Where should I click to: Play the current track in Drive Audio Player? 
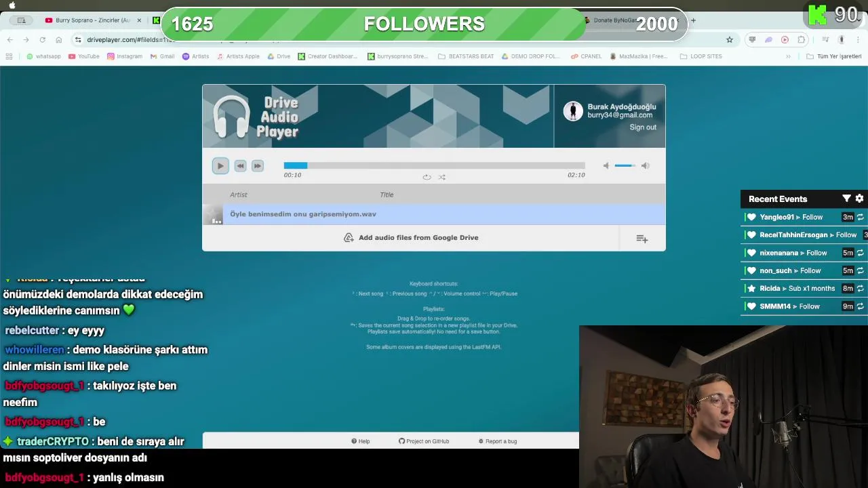coord(220,166)
